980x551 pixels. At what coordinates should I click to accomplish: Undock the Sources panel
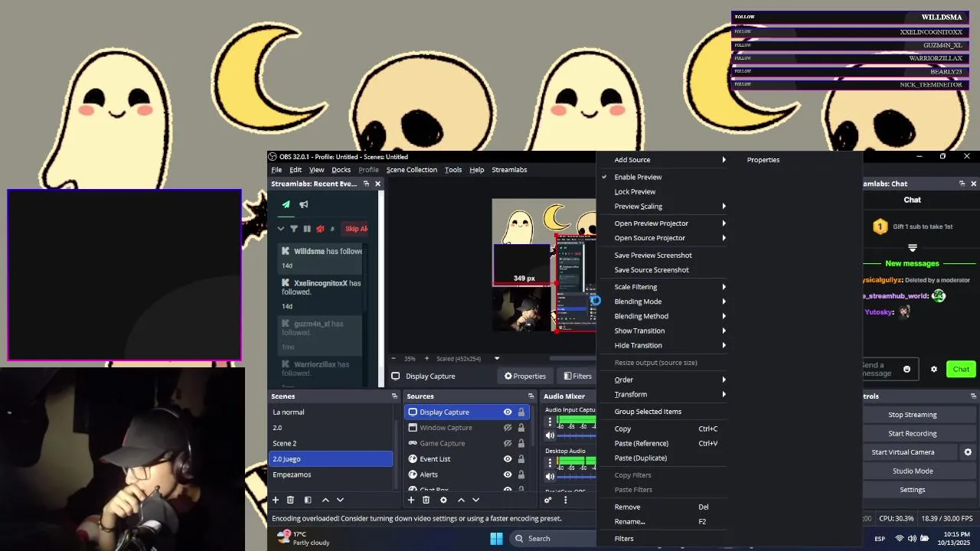tap(531, 396)
